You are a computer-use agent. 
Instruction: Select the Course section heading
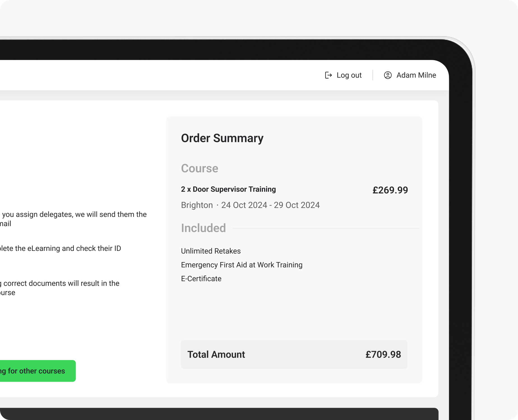[200, 169]
